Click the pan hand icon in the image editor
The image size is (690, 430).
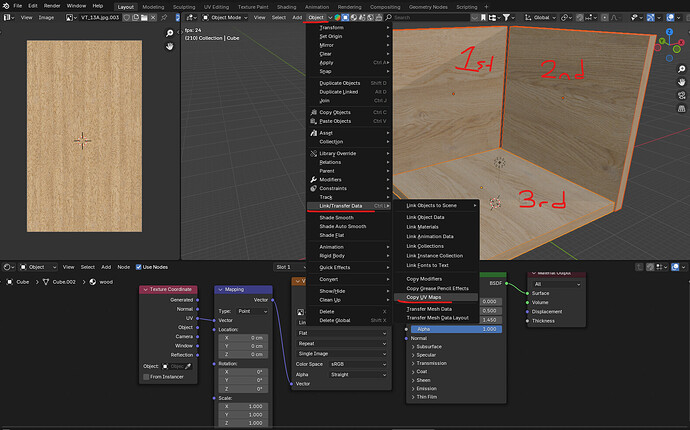(x=169, y=46)
